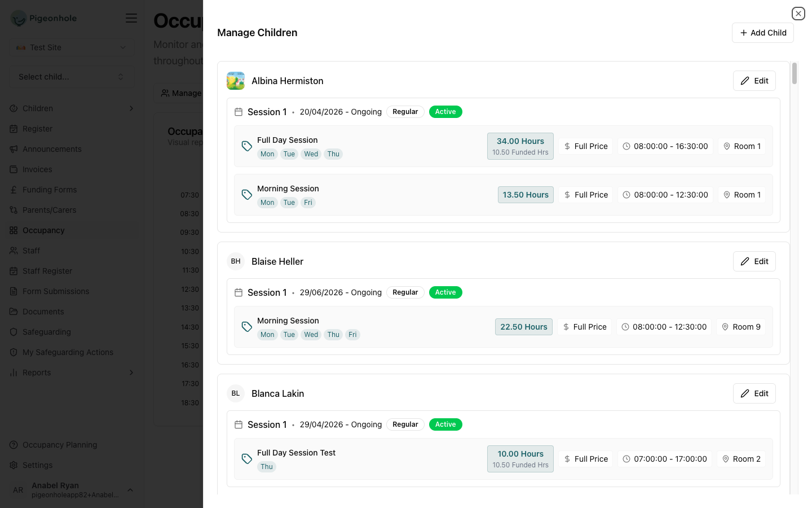Open the Test Site dropdown
This screenshot has width=812, height=508.
point(72,47)
